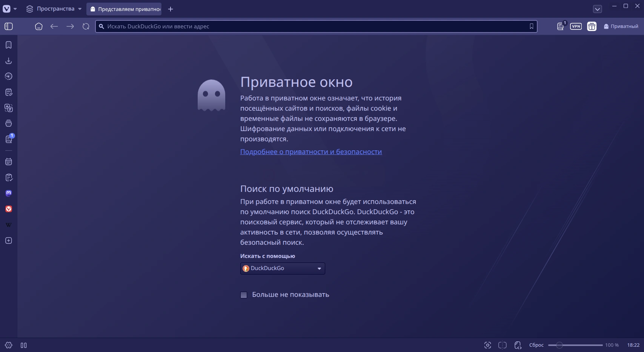Image resolution: width=644 pixels, height=352 pixels.
Task: Enable the 'Больше не показывать' checkbox
Action: pos(243,295)
